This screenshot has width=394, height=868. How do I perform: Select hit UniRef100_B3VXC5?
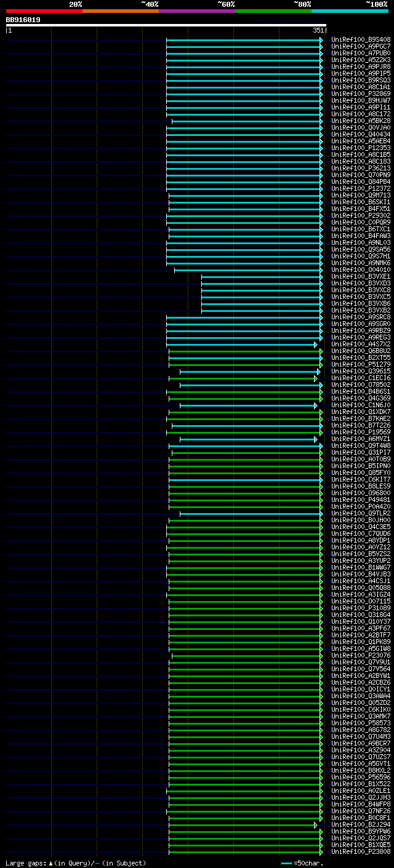(x=361, y=297)
